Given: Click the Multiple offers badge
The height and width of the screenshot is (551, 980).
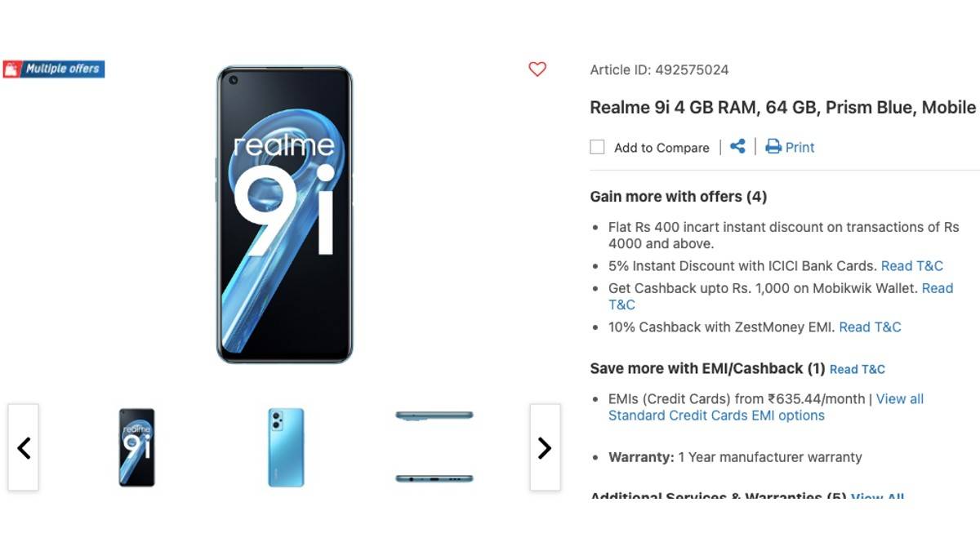Looking at the screenshot, I should 55,69.
